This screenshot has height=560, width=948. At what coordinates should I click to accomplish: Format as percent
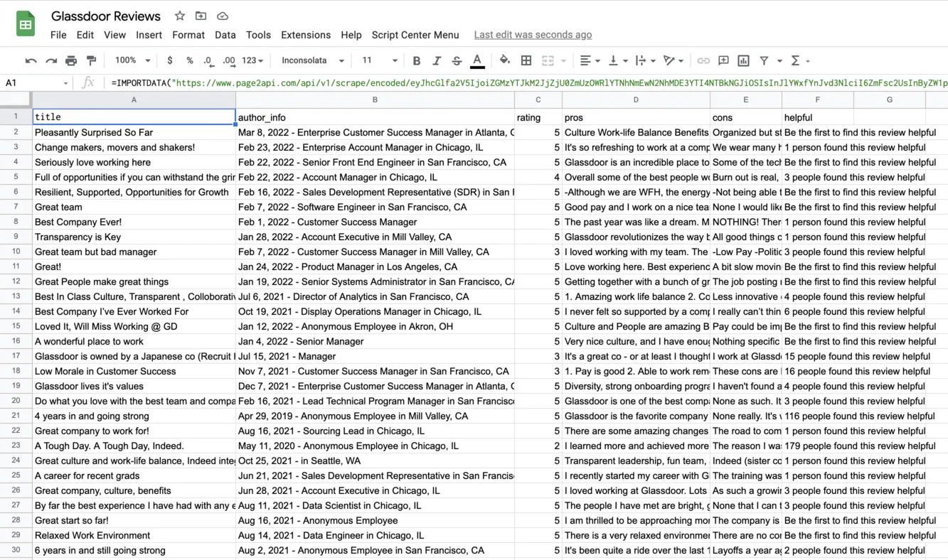(x=189, y=60)
